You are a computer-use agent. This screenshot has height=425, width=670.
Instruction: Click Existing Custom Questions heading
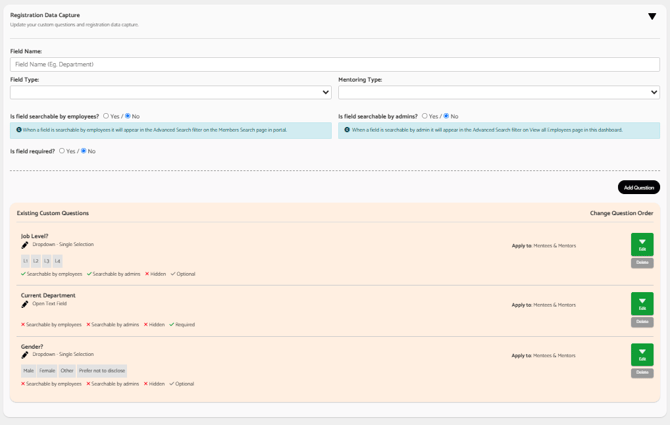click(x=53, y=213)
